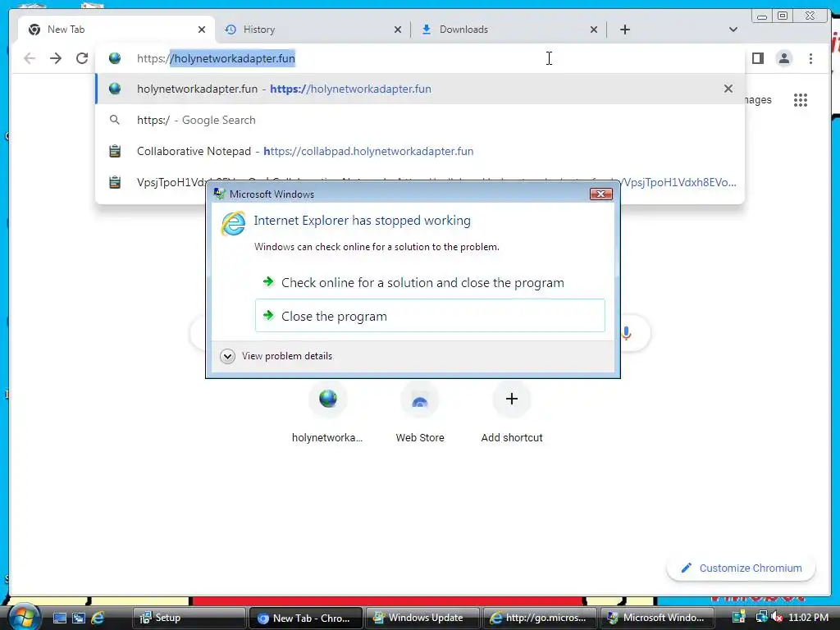Open the Windows Start orb
840x630 pixels.
23,617
